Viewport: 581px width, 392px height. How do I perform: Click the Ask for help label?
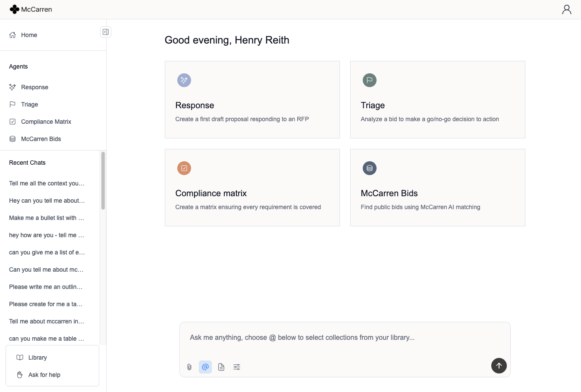click(44, 375)
